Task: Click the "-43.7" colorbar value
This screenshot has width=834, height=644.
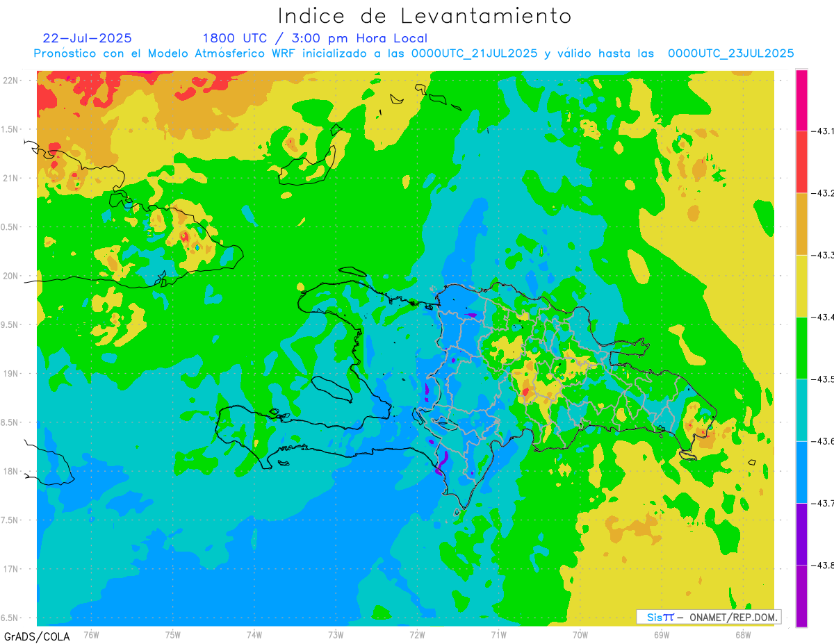Action: [823, 503]
